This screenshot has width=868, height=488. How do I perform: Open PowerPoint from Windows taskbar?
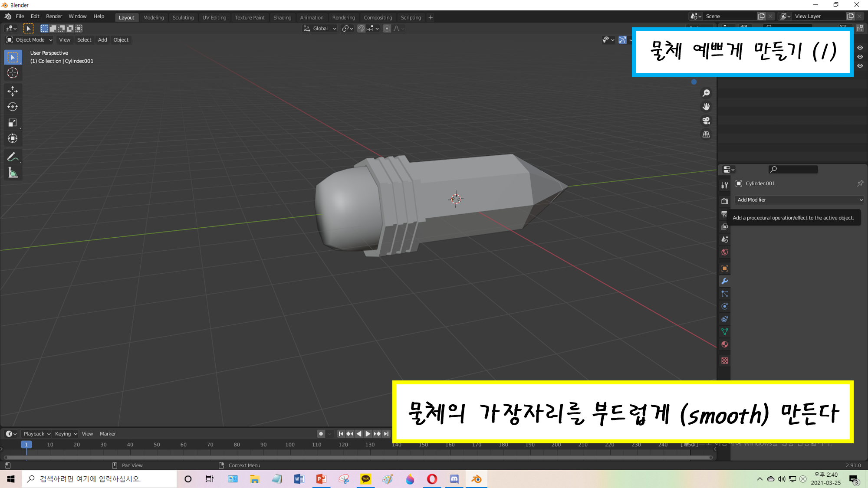coord(321,479)
